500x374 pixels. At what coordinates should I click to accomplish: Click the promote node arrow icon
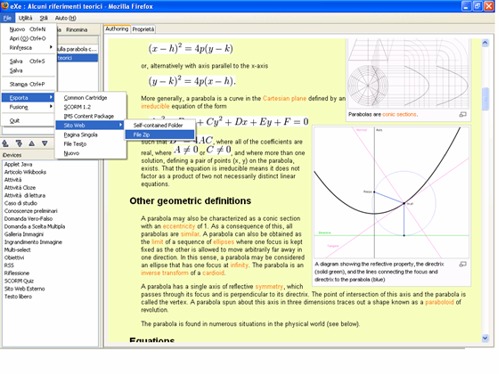click(x=6, y=144)
